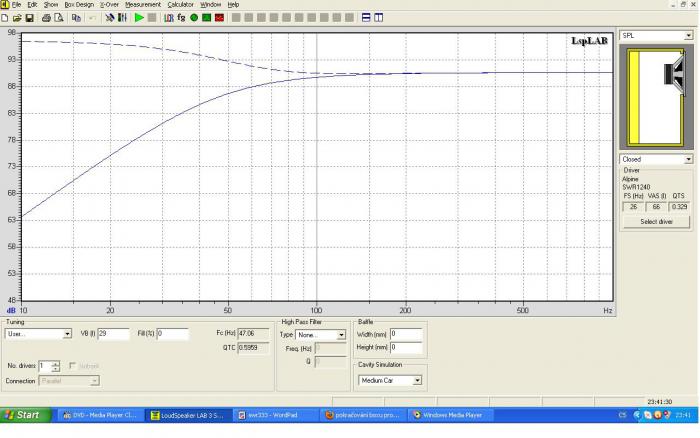Screen dimensions: 700x438
Task: Click the green circle toolbar icon
Action: click(x=194, y=18)
